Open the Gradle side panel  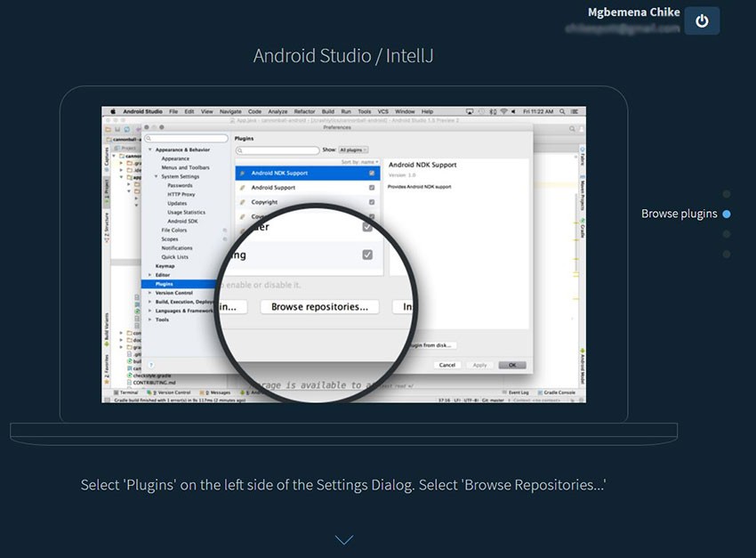tap(583, 227)
